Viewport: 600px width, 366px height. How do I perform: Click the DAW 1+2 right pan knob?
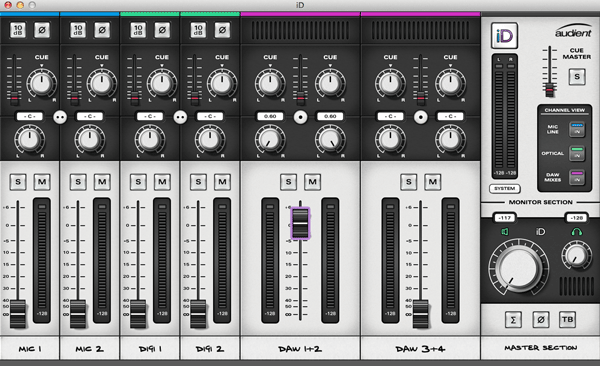tap(330, 140)
